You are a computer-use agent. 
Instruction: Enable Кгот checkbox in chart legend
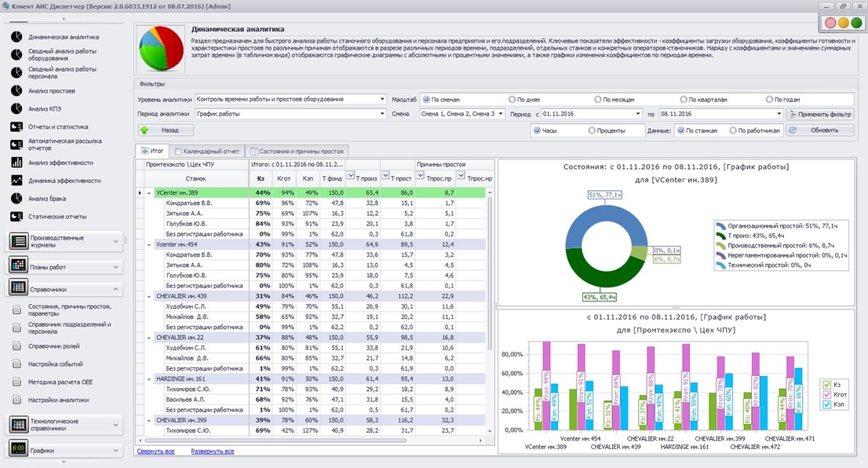[x=827, y=394]
